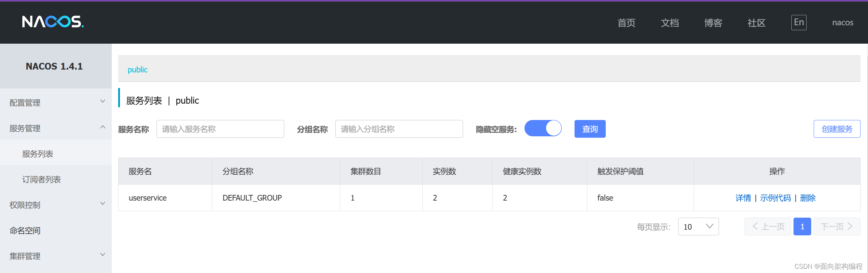Screen dimensions: 868x273
Task: Expand the 权限控制 menu
Action: tap(56, 205)
